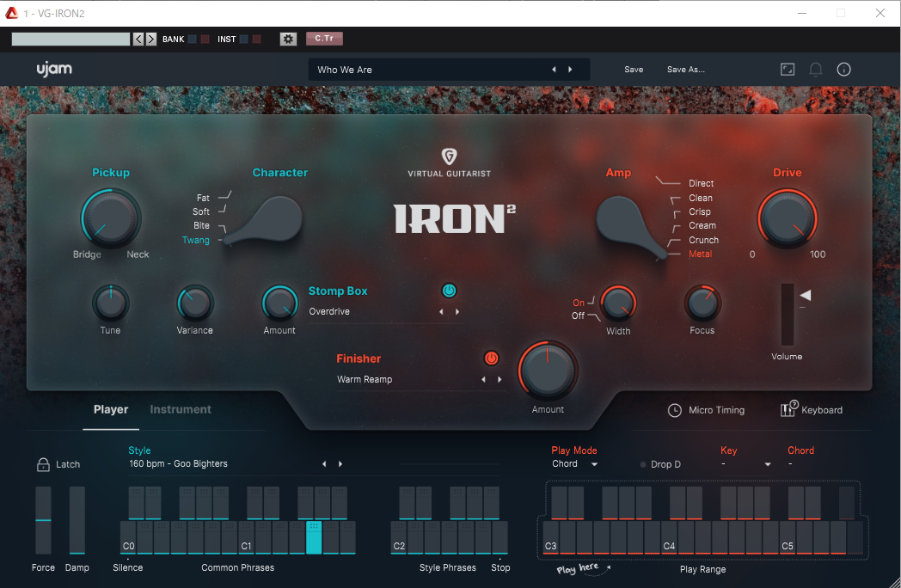Select next preset with right arrow

570,70
